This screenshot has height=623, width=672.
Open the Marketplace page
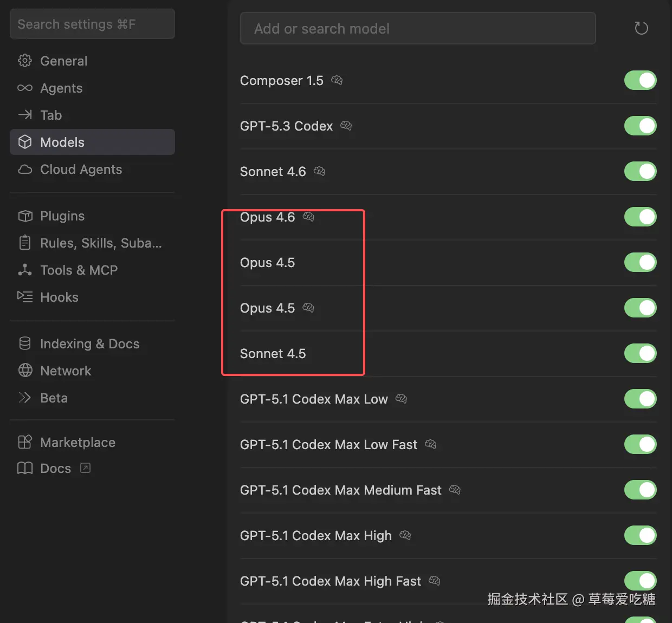(x=92, y=442)
